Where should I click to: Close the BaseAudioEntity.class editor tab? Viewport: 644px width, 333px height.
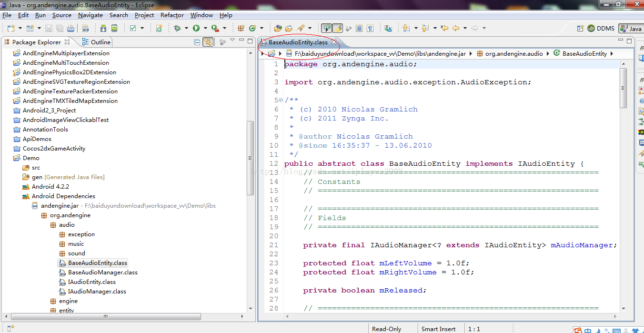click(333, 42)
